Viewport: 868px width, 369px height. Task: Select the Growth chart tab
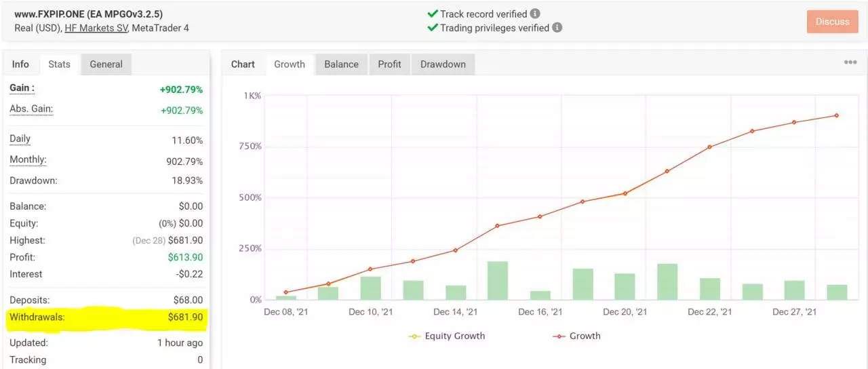(290, 64)
